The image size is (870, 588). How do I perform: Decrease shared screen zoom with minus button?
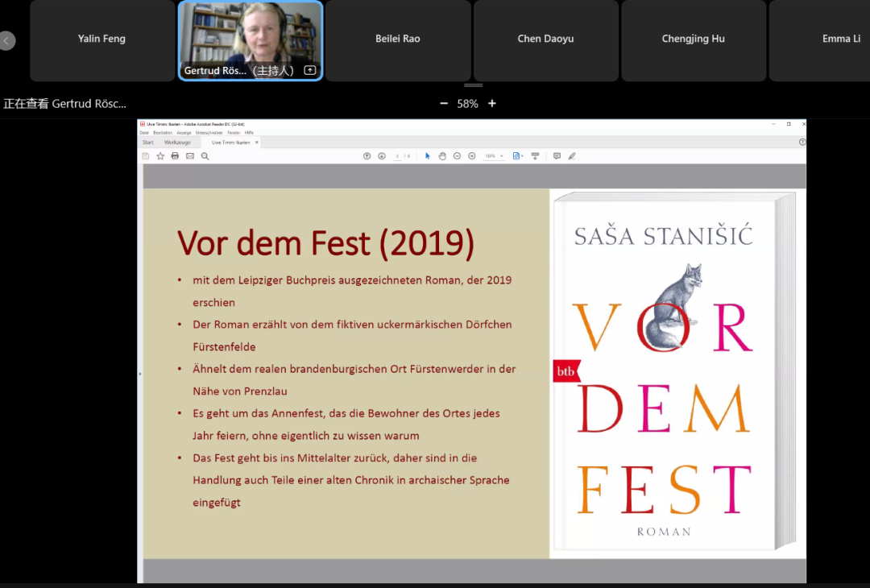(x=444, y=104)
